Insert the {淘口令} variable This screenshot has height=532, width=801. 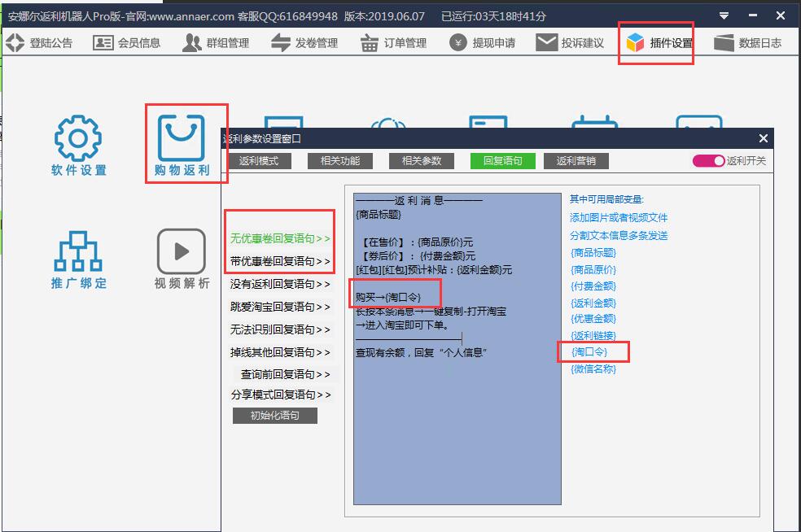point(589,351)
